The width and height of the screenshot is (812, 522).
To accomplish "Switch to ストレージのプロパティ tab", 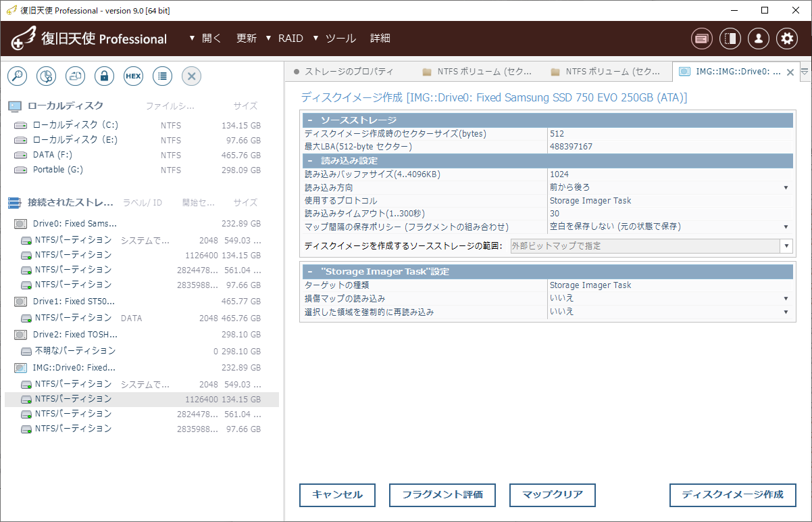I will pos(349,72).
